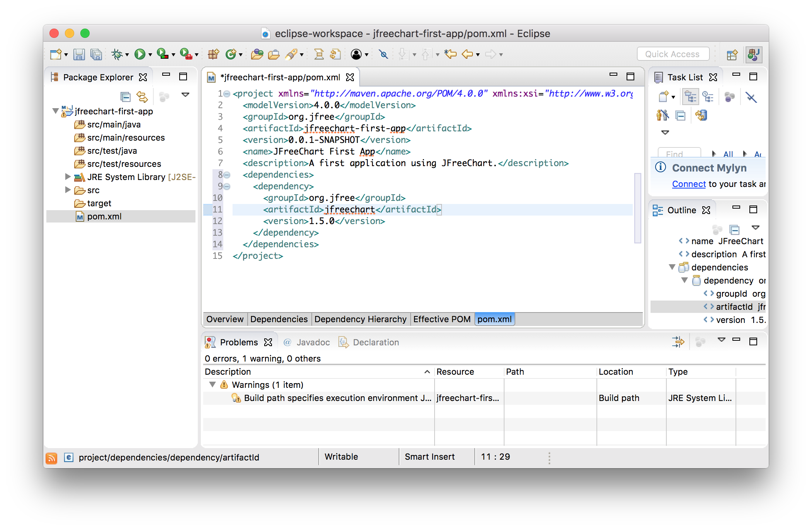812x530 pixels.
Task: Open the Dependency Hierarchy tab
Action: click(x=360, y=319)
